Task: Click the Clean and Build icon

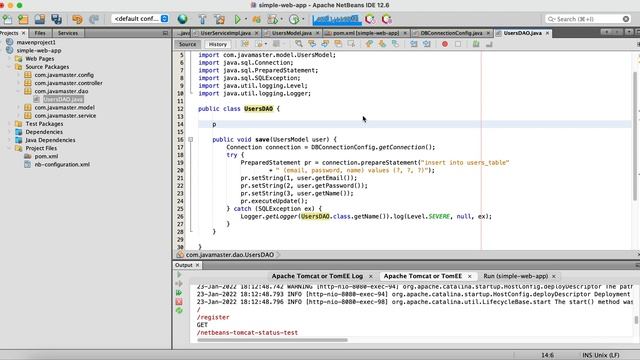Action: tap(220, 19)
